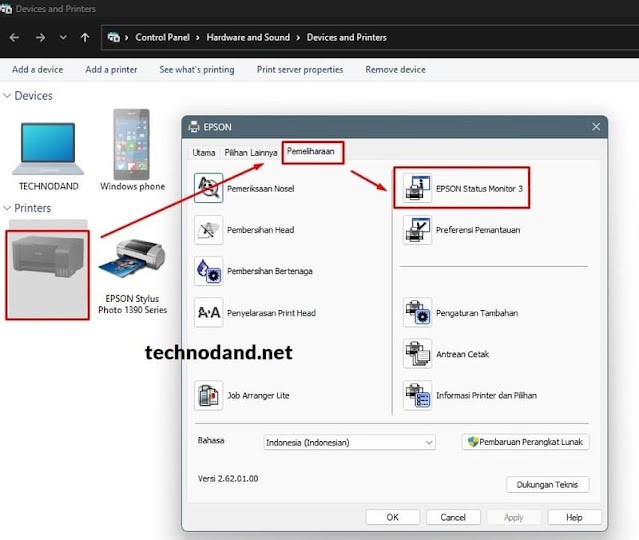
Task: Expand chevron after Hardware and Sound
Action: click(298, 37)
